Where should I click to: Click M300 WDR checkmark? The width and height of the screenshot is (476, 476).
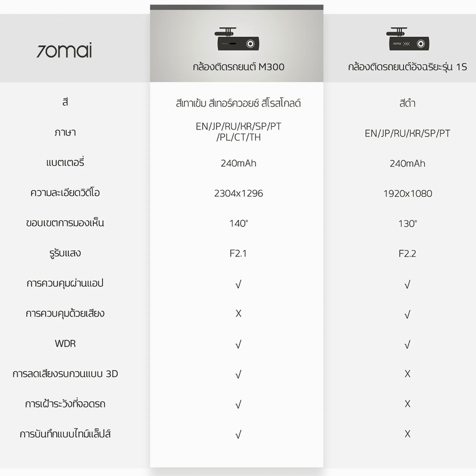238,344
